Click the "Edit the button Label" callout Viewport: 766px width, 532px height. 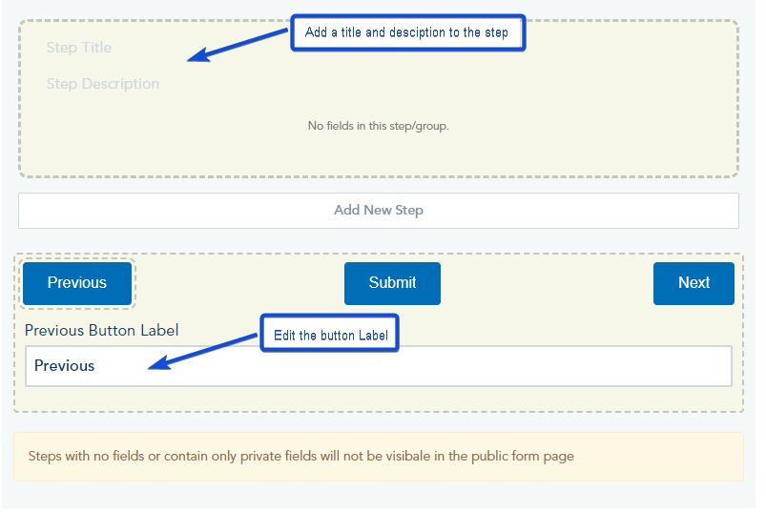[x=329, y=335]
